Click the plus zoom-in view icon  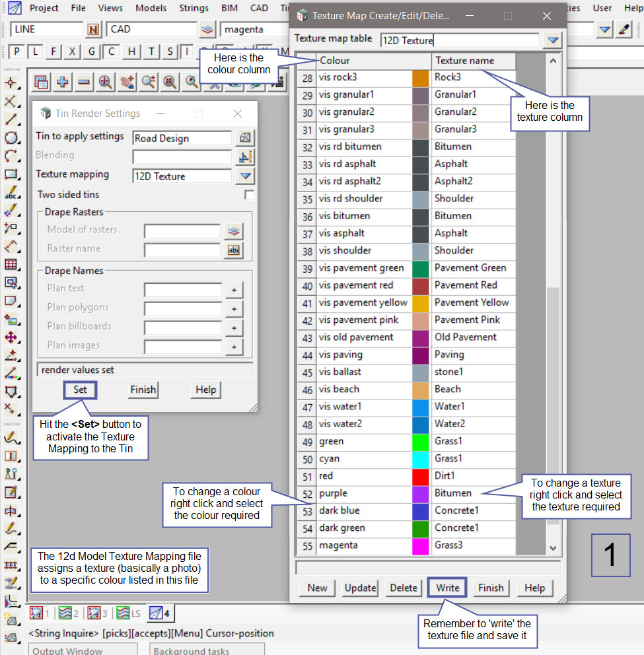pos(63,82)
